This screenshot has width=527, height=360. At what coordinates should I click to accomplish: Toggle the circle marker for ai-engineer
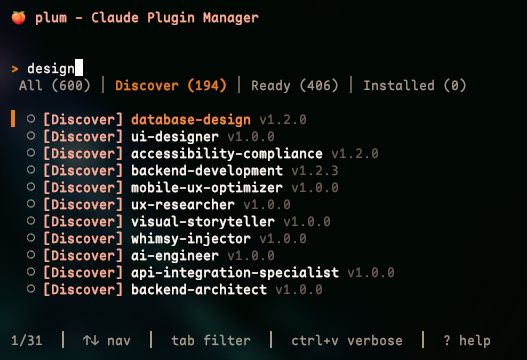pyautogui.click(x=31, y=254)
